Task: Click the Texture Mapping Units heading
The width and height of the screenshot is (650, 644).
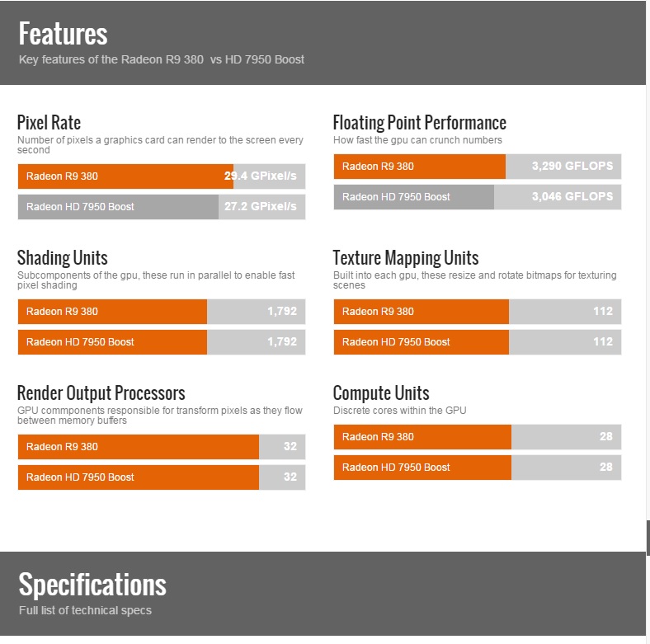Action: pos(405,258)
